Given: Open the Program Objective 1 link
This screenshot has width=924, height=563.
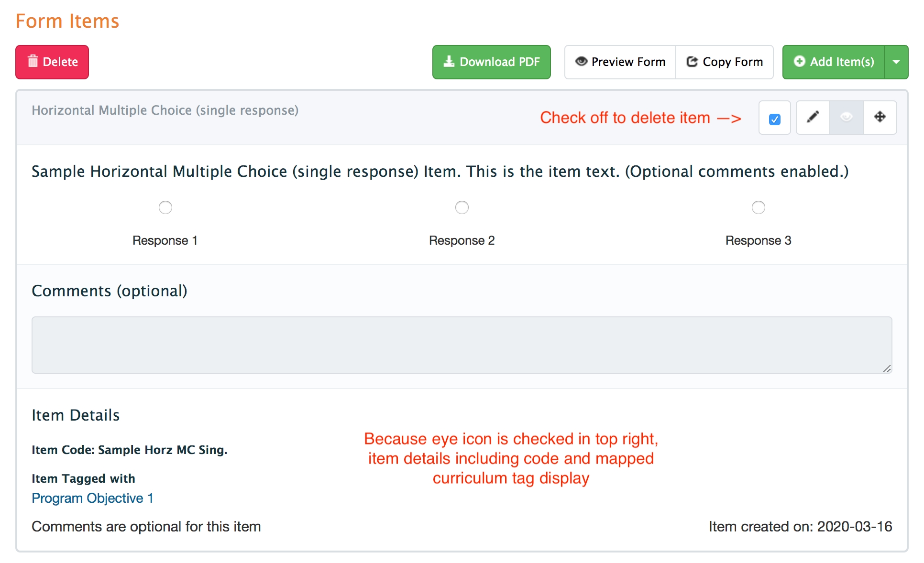Looking at the screenshot, I should pyautogui.click(x=92, y=498).
